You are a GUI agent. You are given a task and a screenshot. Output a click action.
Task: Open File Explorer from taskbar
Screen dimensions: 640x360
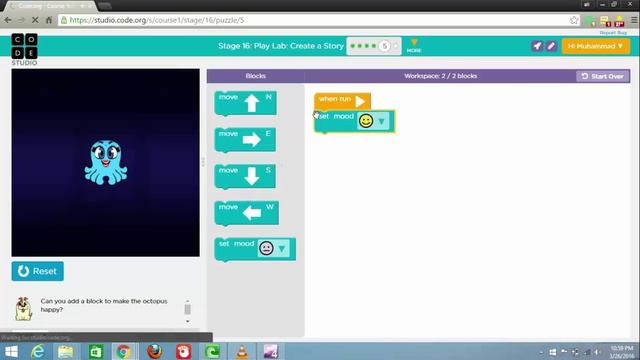[65, 351]
